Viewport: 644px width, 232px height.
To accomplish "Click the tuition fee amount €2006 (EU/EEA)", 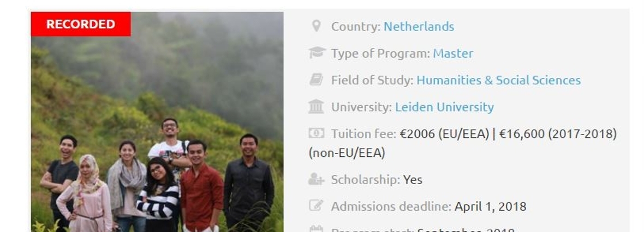I will 444,134.
